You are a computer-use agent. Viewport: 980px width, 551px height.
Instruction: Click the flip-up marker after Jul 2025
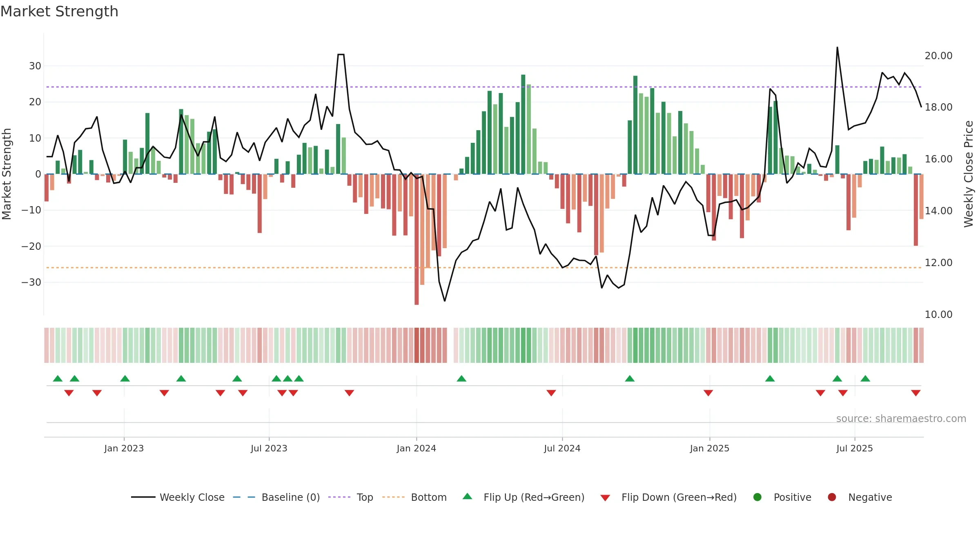(865, 378)
